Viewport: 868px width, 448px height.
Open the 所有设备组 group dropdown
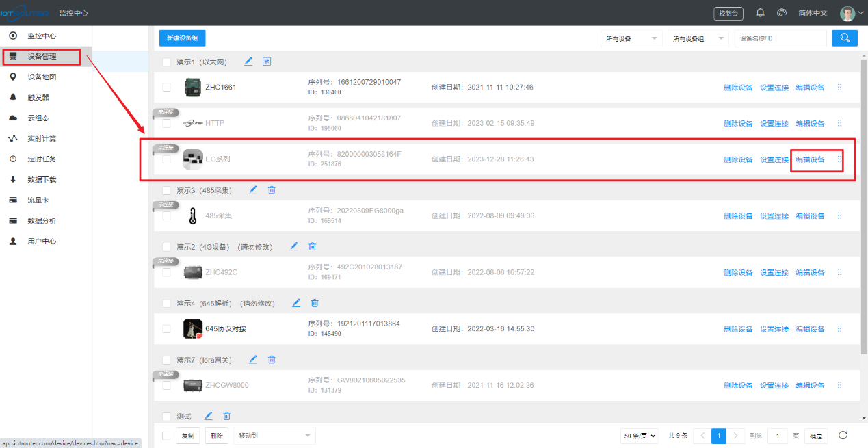698,39
